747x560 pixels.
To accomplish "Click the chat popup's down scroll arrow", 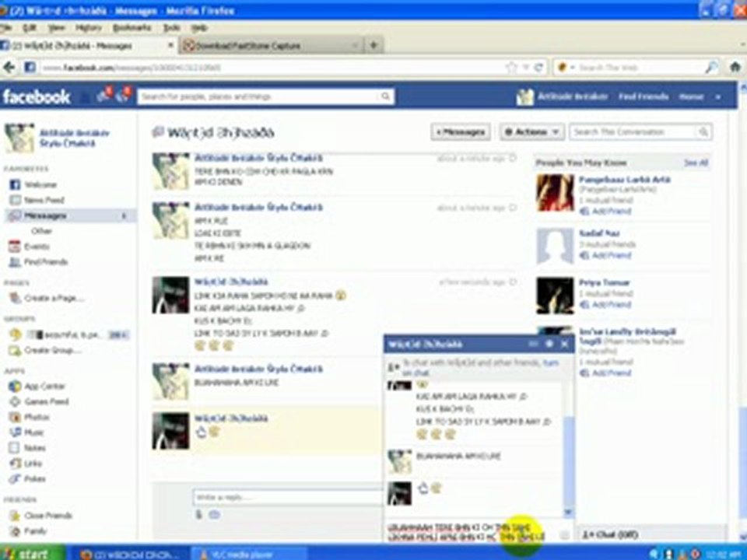I will (568, 513).
